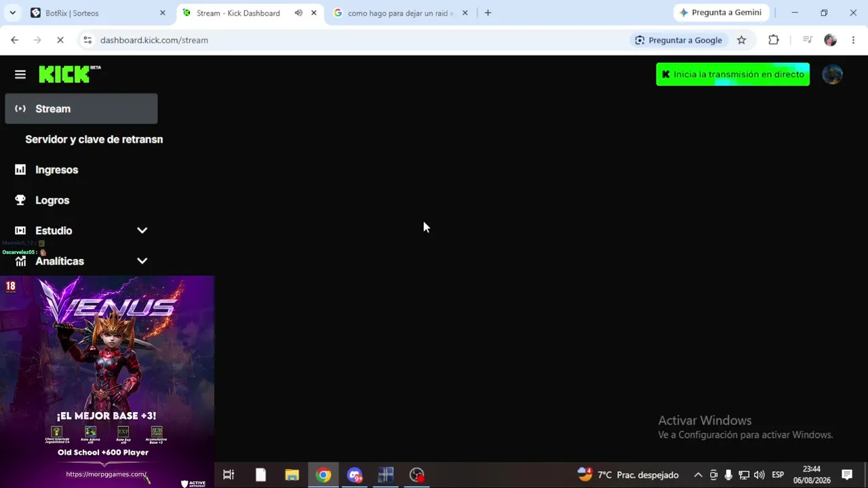Click the Logros trophy icon

tap(20, 200)
